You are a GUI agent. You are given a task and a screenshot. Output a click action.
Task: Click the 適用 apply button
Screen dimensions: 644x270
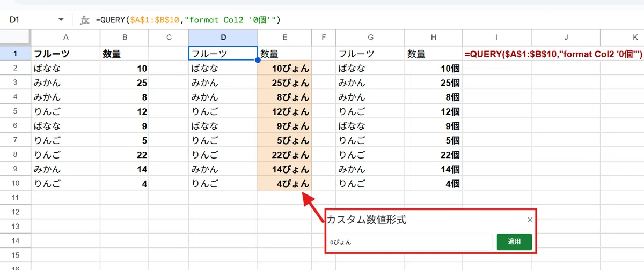(514, 242)
